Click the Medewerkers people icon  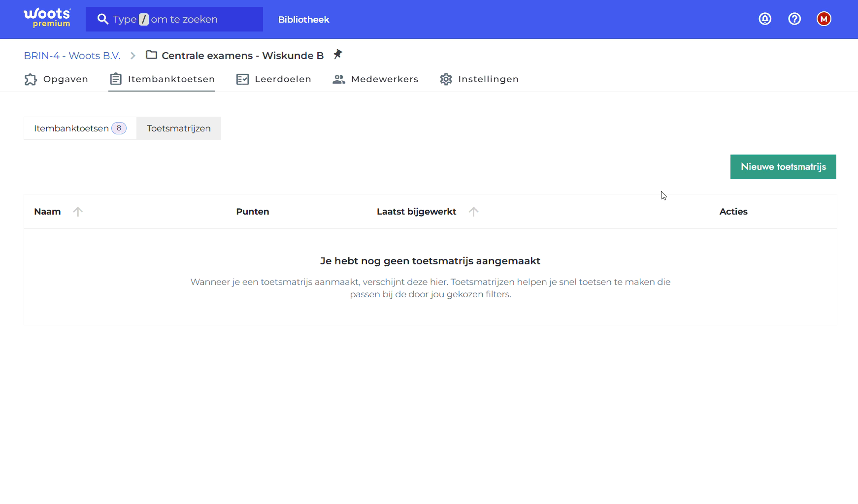pos(339,79)
